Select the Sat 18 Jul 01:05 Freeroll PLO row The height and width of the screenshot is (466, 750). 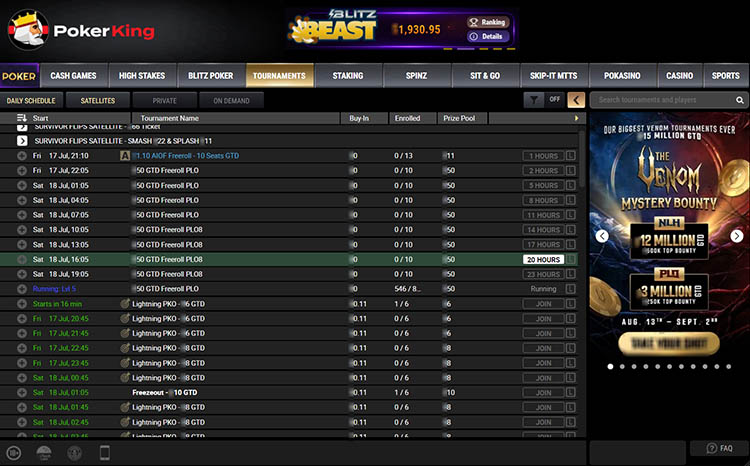pos(289,186)
